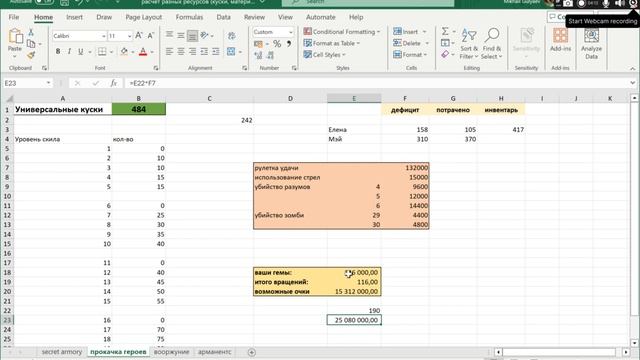Open Alignment settings dialog launcher

tap(244, 68)
